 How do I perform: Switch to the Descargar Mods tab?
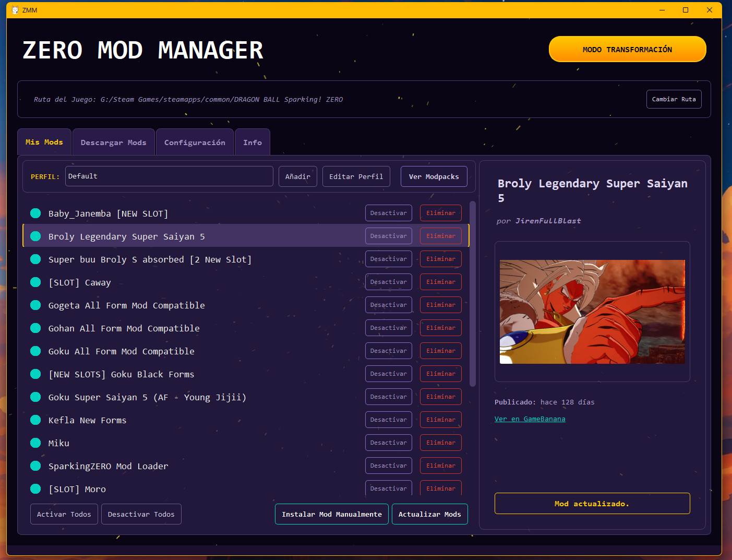113,142
